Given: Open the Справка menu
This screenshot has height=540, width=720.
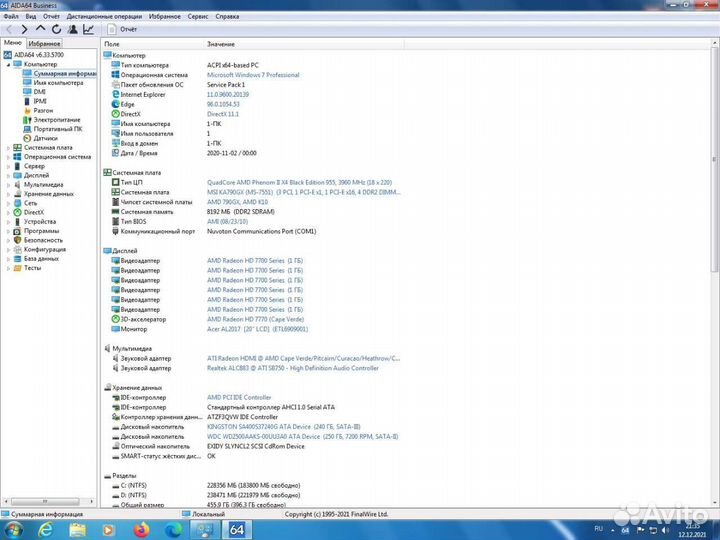Looking at the screenshot, I should click(227, 17).
